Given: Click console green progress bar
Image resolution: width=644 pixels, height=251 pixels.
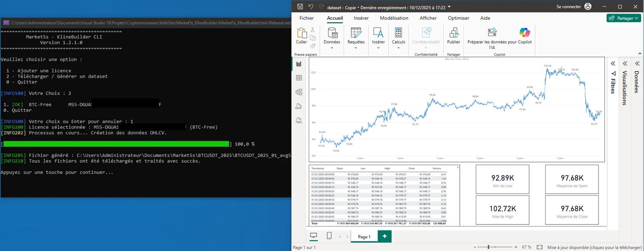Looking at the screenshot, I should coord(116,144).
